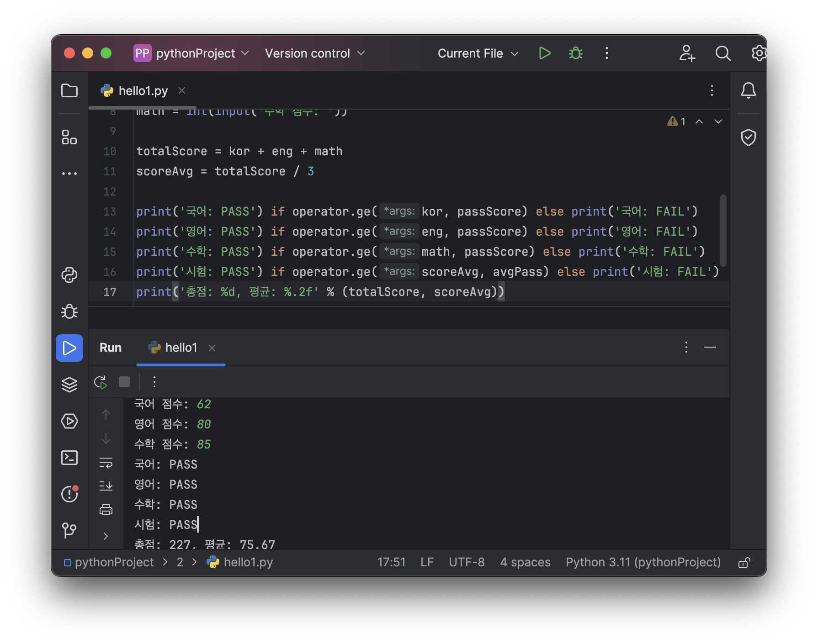Toggle soft-wrap in console output
The width and height of the screenshot is (818, 644).
(x=106, y=463)
